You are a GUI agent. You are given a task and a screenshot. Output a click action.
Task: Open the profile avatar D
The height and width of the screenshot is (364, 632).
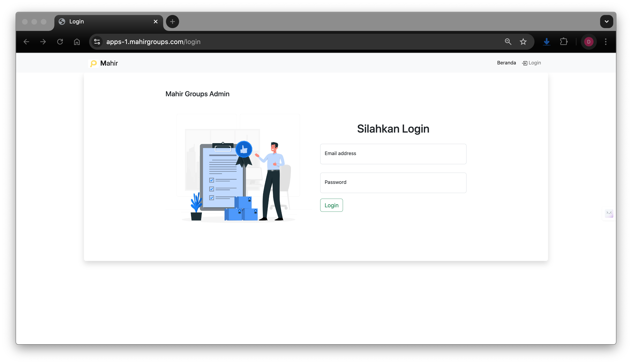pyautogui.click(x=589, y=42)
